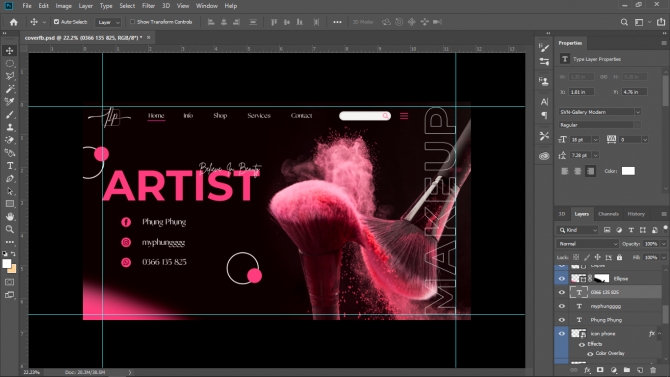Open the Kind filter dropdown in Layers
Image resolution: width=670 pixels, height=377 pixels.
[x=578, y=230]
